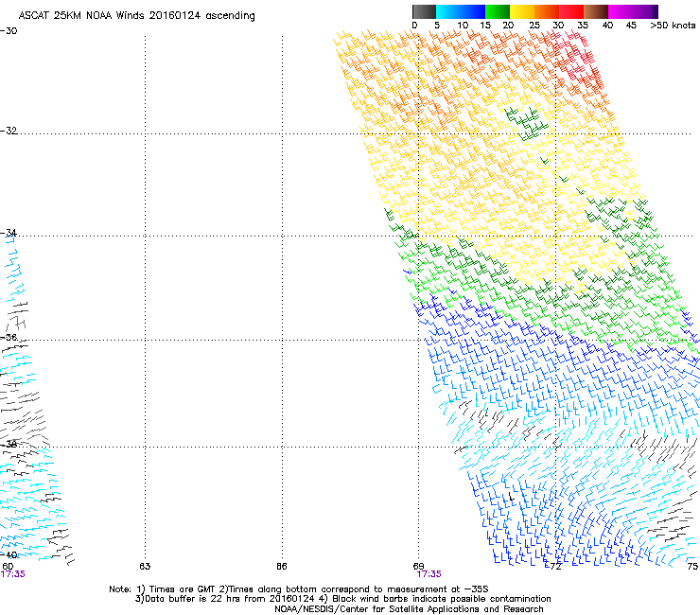The height and width of the screenshot is (615, 700).
Task: Click the latitude label '-40'
Action: click(x=9, y=554)
